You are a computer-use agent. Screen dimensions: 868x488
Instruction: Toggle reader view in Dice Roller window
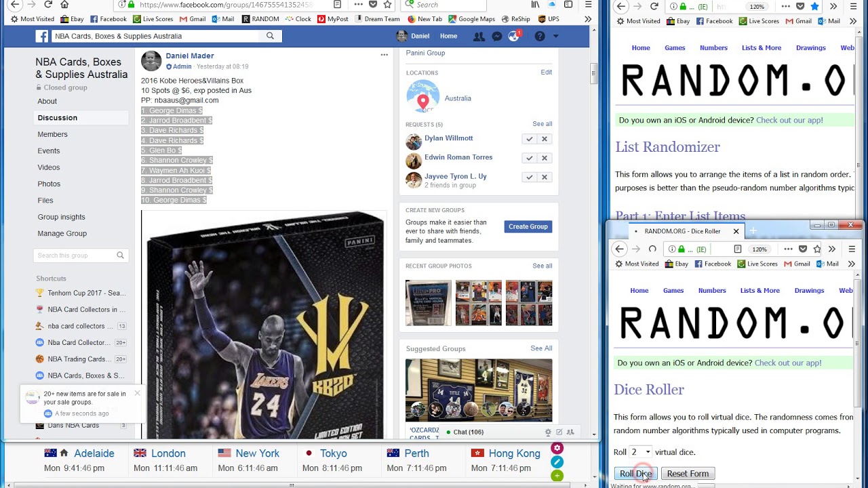pyautogui.click(x=737, y=249)
